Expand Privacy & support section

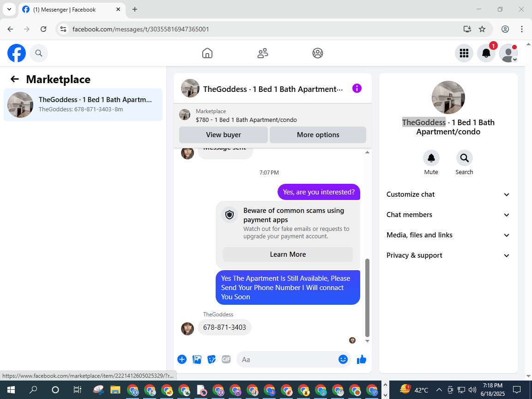click(448, 255)
